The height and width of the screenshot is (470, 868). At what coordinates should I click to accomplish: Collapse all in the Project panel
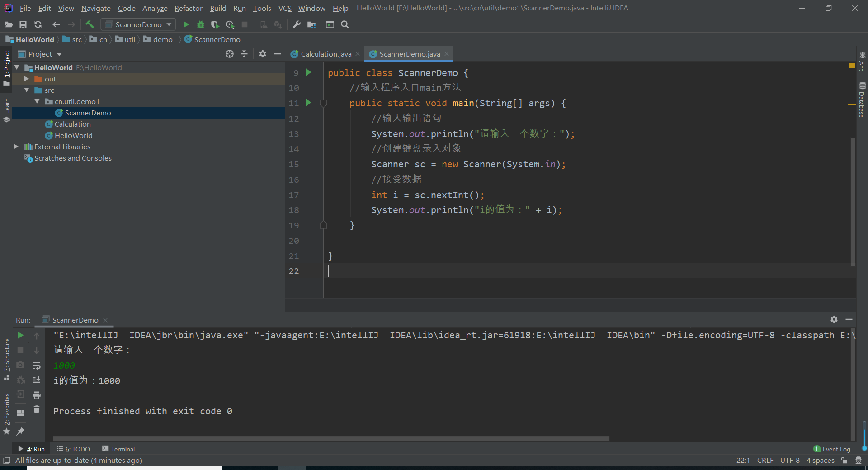click(x=244, y=54)
